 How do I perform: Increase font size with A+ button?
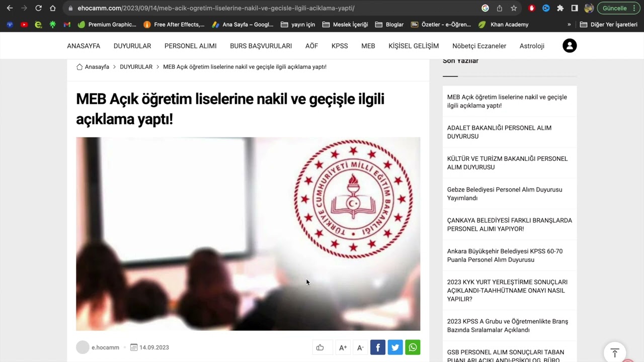pyautogui.click(x=343, y=347)
